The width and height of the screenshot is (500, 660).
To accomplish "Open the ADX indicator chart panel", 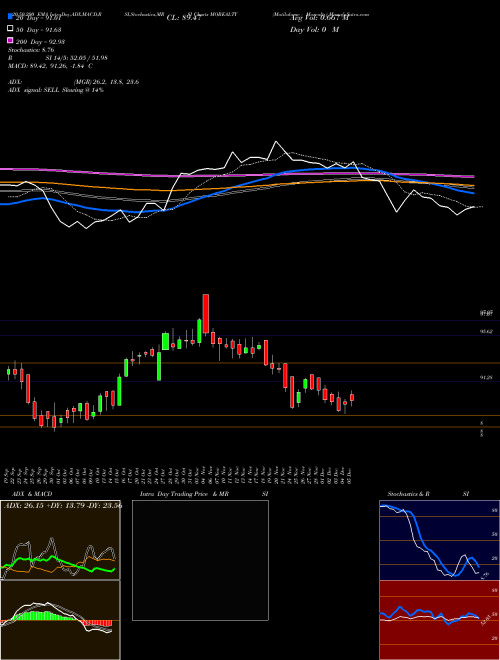I will pos(60,540).
